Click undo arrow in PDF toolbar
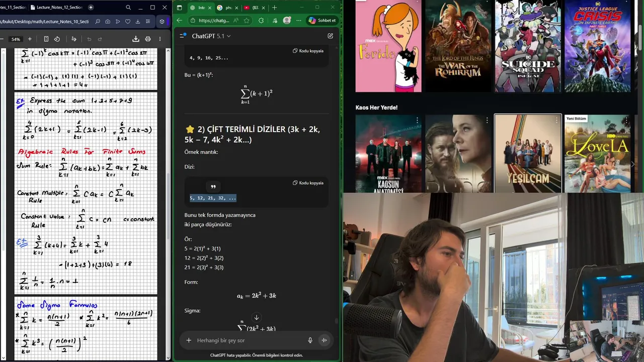644x362 pixels. tap(89, 39)
